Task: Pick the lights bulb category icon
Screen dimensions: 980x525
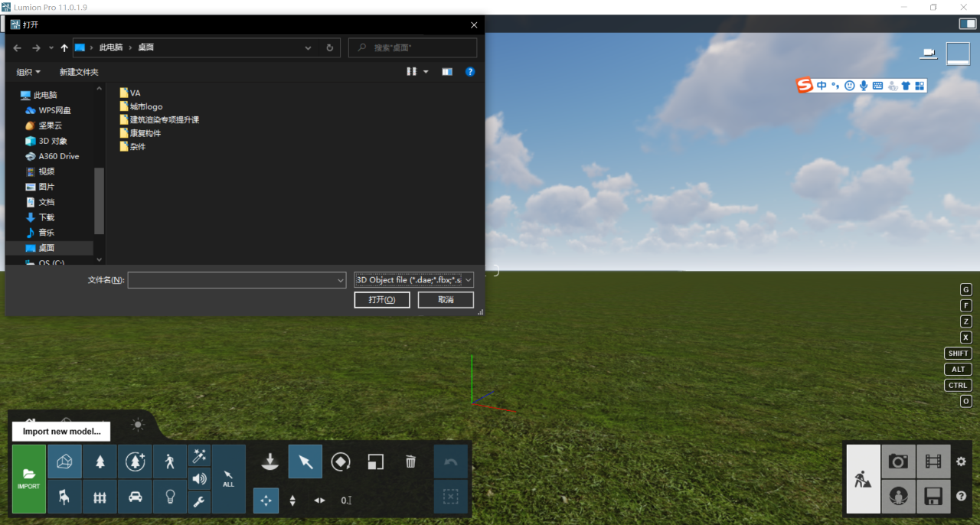Action: click(170, 497)
